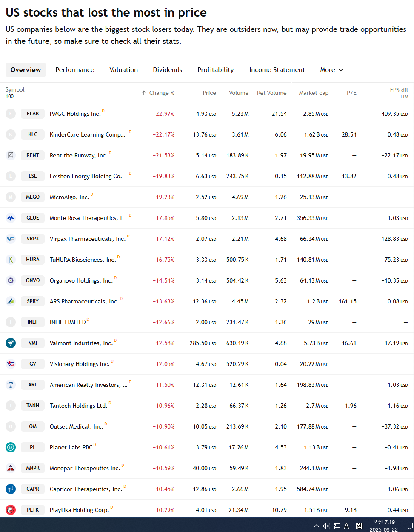Click the -409.35 USD EPS value
The image size is (414, 532).
click(393, 114)
